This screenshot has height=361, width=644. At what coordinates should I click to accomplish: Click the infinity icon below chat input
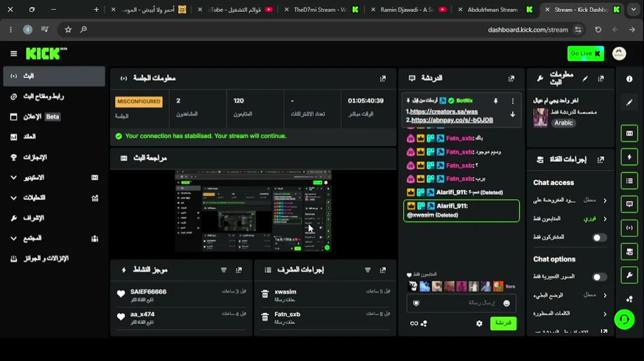(x=414, y=323)
